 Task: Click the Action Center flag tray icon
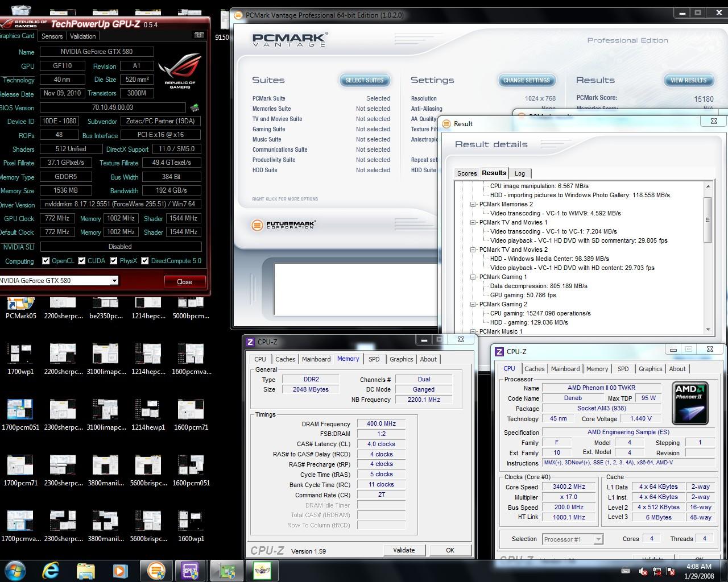[671, 571]
